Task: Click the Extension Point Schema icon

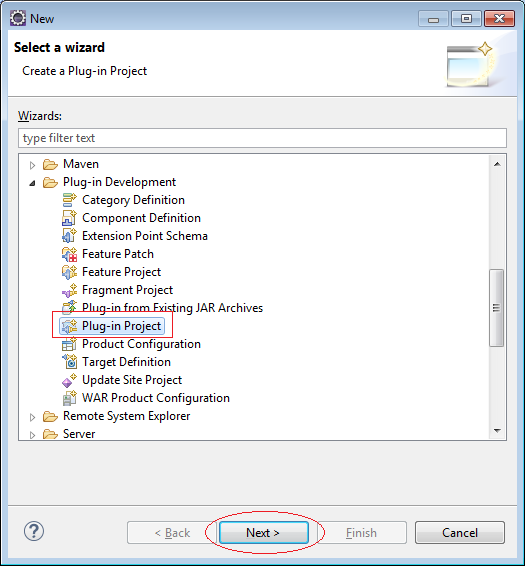Action: coord(69,236)
